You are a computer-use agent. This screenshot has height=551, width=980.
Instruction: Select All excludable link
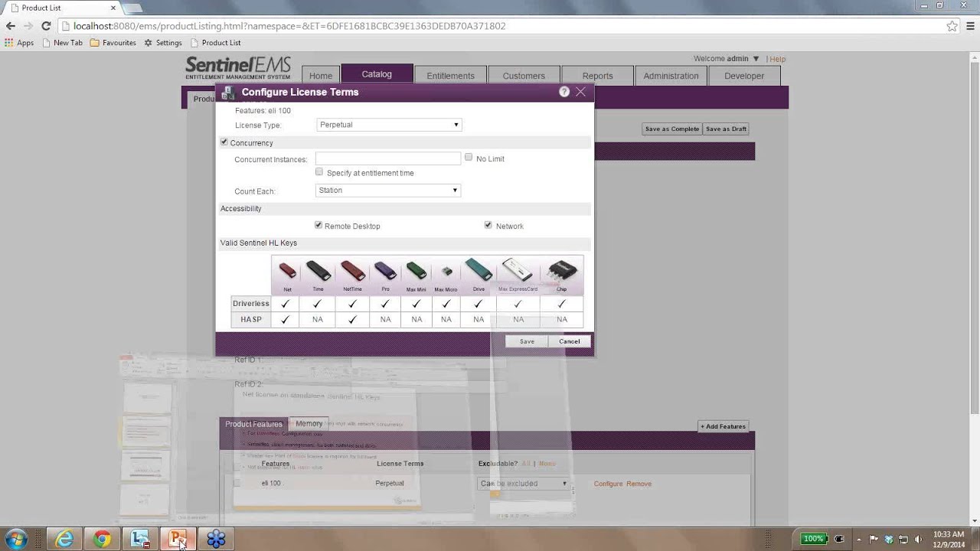[526, 464]
